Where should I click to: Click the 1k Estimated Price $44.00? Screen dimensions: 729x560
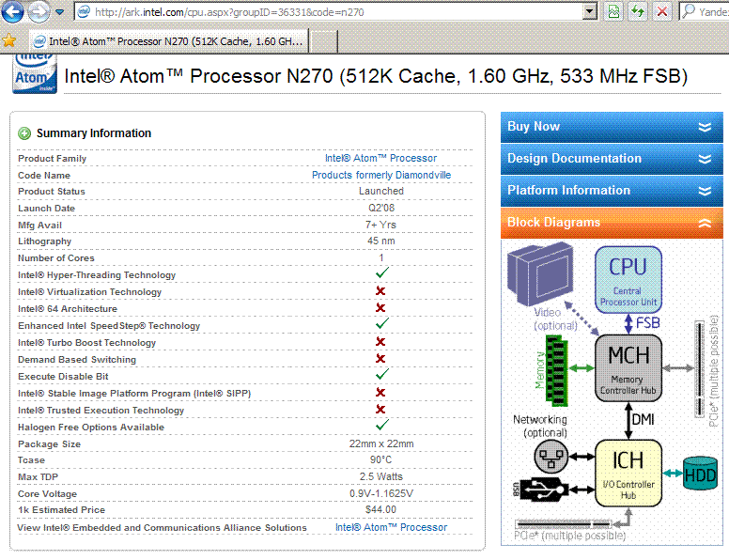click(x=380, y=510)
